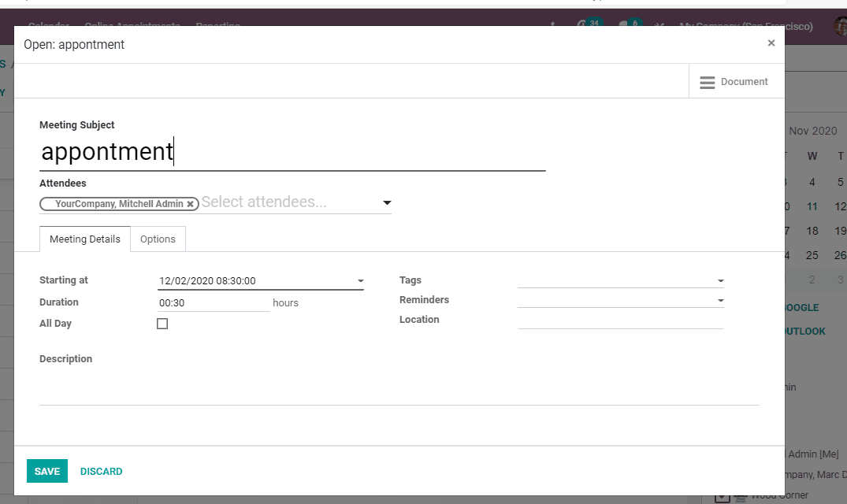Remove the YourCompany, Mitchell Admin attendee tag
Image resolution: width=847 pixels, height=504 pixels.
point(190,204)
